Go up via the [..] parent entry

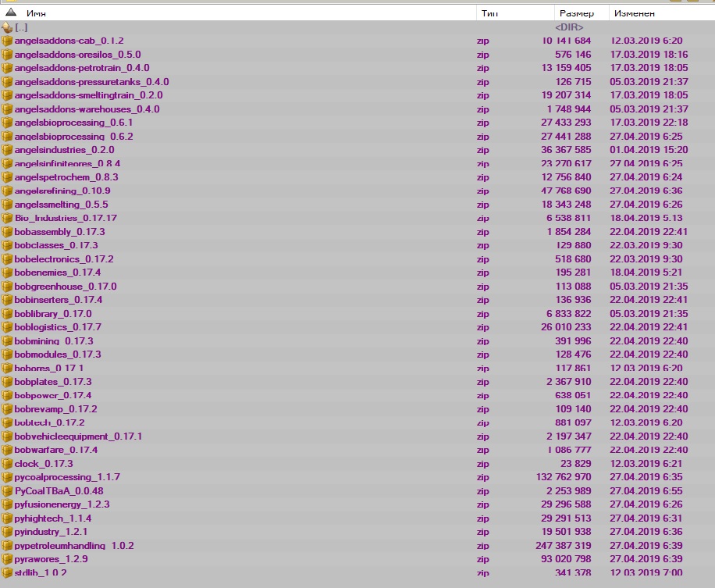pyautogui.click(x=21, y=27)
